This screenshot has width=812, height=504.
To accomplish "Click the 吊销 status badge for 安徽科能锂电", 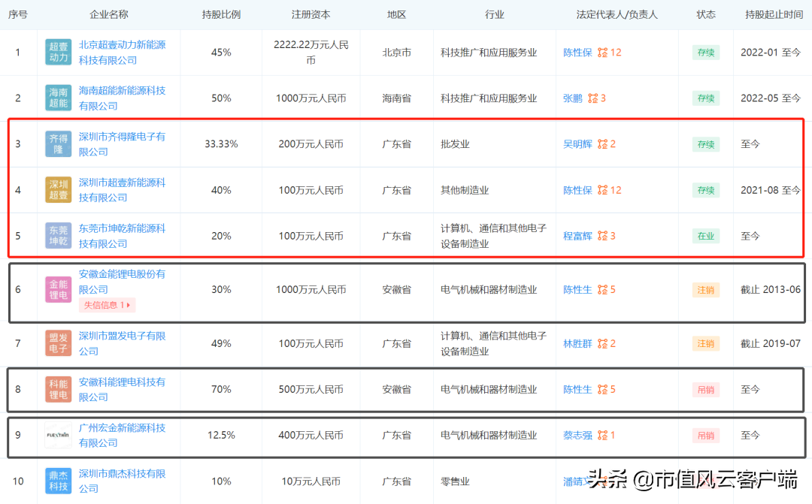I will point(706,390).
